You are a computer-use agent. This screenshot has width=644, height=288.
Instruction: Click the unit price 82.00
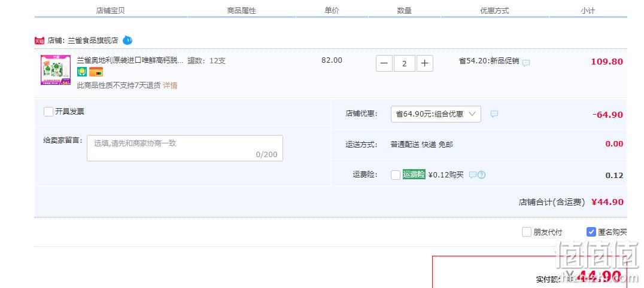[x=332, y=60]
